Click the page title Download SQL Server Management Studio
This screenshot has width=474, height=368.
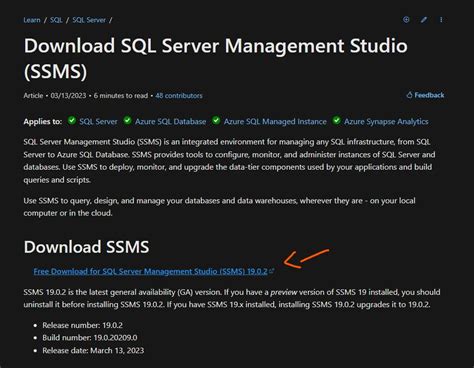[216, 58]
